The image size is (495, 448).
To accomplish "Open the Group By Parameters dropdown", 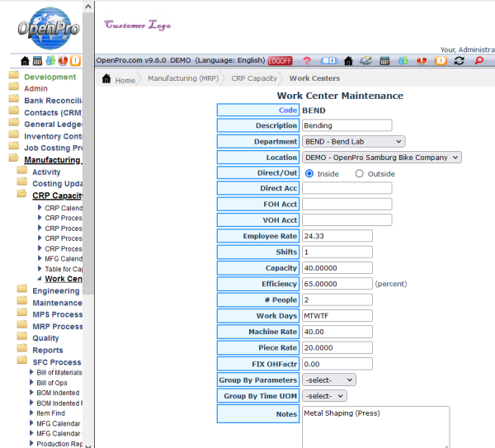I will click(x=328, y=380).
